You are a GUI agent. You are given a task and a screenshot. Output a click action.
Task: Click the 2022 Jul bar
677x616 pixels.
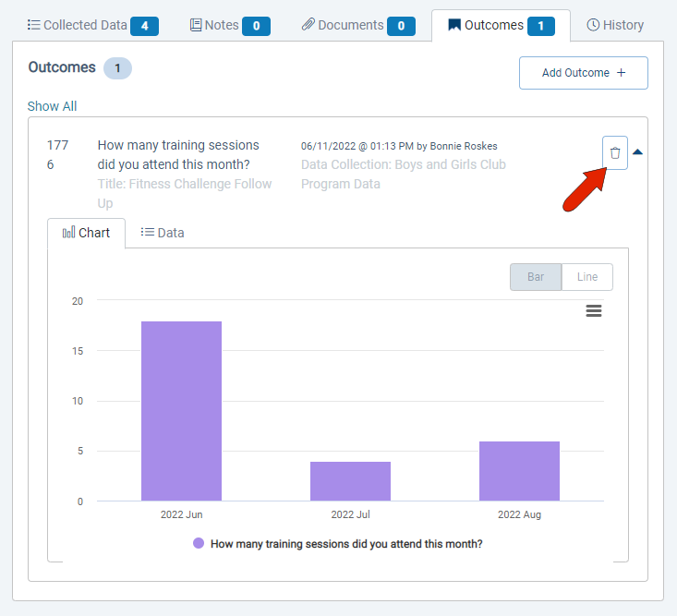[350, 481]
